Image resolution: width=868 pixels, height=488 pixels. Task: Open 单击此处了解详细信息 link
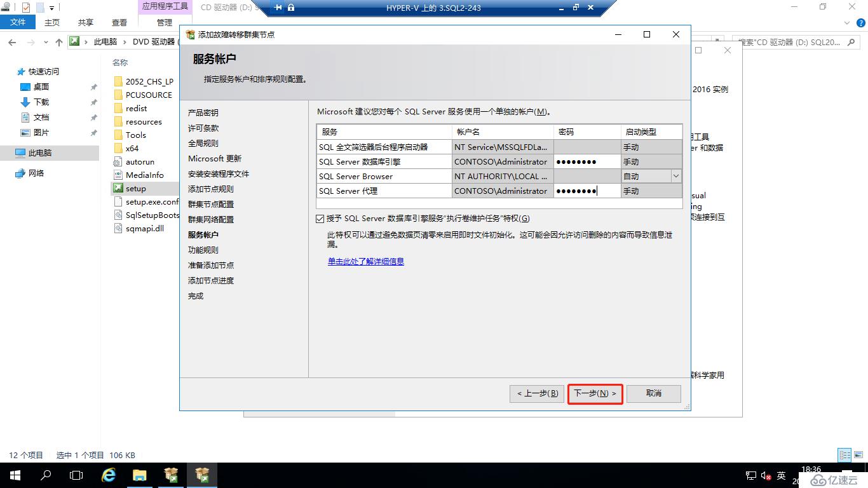pos(366,261)
